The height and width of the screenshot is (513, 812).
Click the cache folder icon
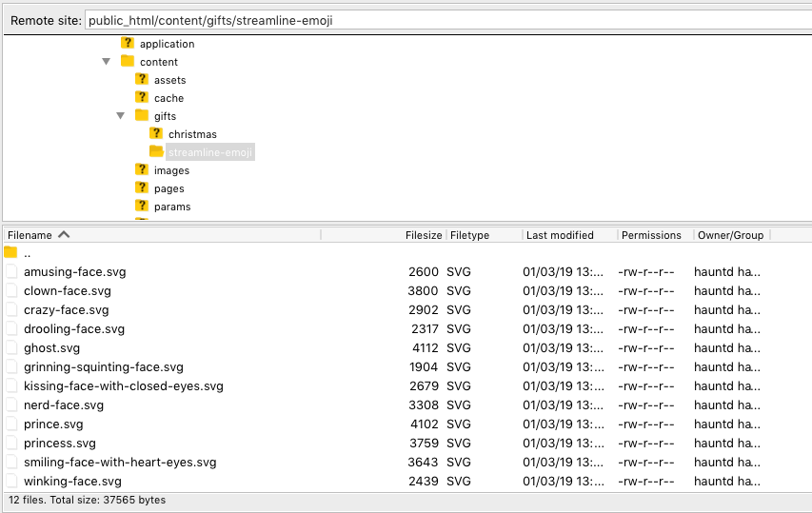pos(142,98)
